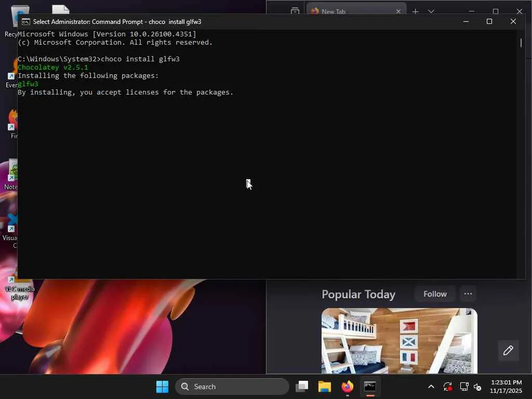Open network status tray icon
This screenshot has width=532, height=399.
click(464, 387)
